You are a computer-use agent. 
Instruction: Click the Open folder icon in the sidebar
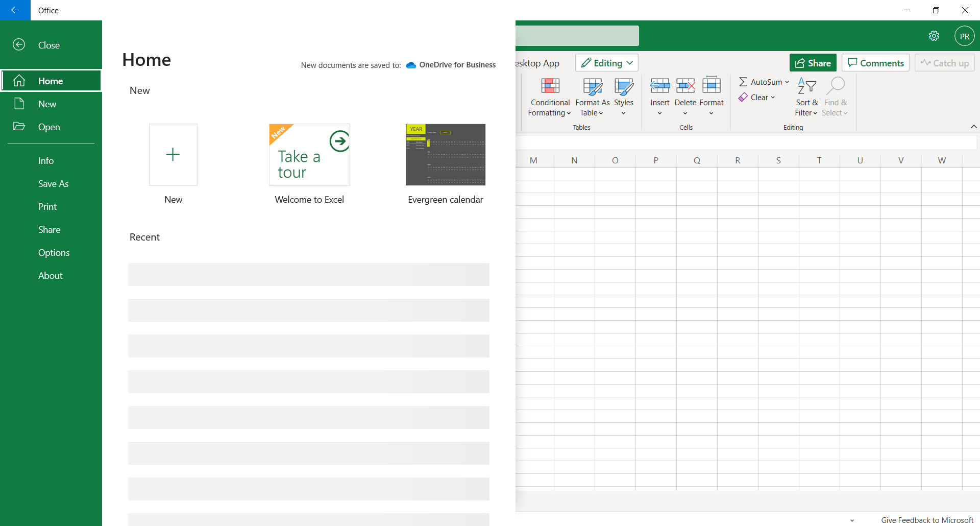pyautogui.click(x=19, y=127)
